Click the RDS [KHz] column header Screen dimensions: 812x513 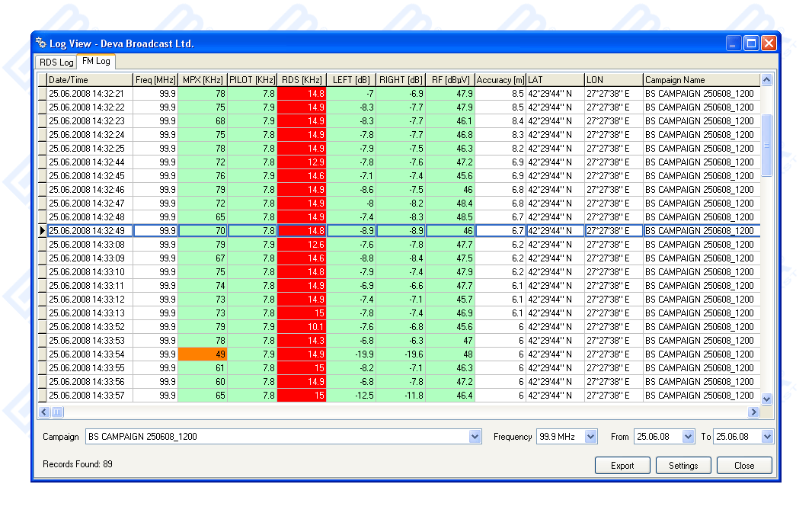click(x=301, y=80)
